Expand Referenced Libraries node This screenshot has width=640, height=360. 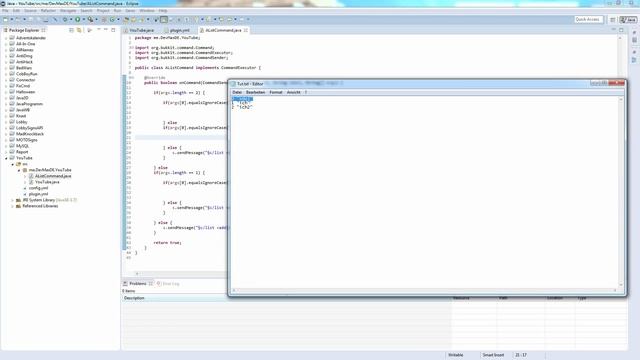(x=12, y=206)
